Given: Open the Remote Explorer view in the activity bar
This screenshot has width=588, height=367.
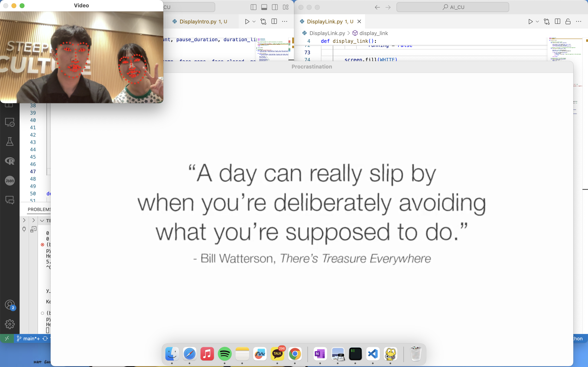Looking at the screenshot, I should click(x=10, y=123).
